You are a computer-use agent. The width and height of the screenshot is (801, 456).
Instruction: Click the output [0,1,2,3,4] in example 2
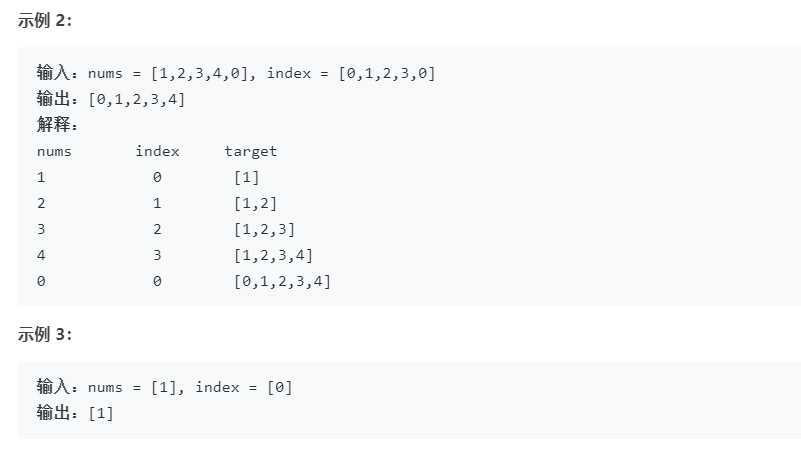coord(136,100)
